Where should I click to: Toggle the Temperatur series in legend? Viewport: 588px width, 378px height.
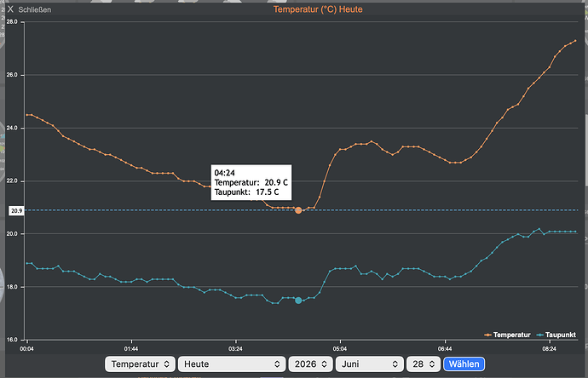(511, 335)
